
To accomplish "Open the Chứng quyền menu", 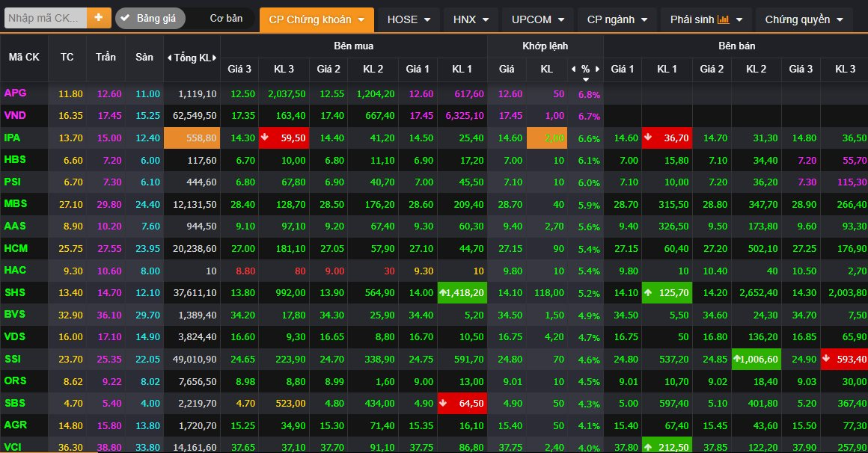I will pos(804,19).
